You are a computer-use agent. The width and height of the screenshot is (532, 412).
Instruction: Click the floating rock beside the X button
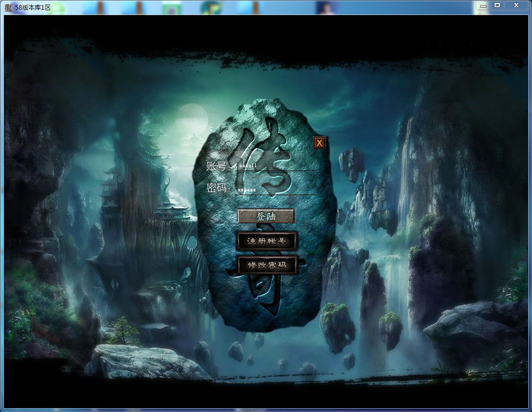point(352,164)
